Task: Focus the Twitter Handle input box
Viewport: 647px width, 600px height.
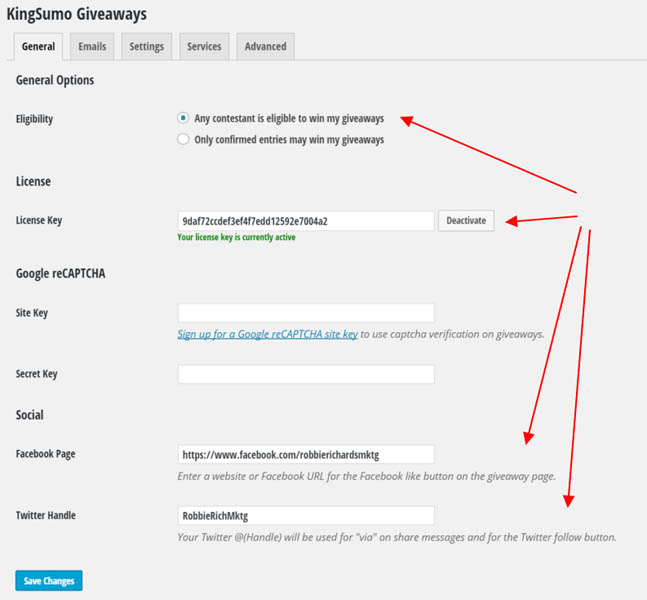Action: tap(305, 516)
